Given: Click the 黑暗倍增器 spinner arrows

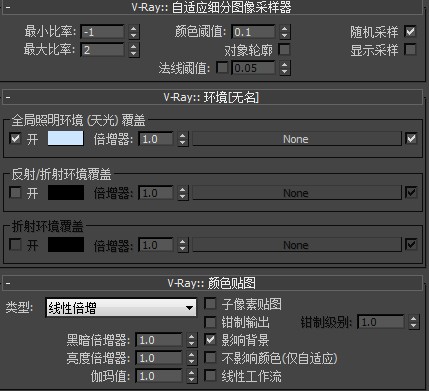Looking at the screenshot, I should 191,340.
